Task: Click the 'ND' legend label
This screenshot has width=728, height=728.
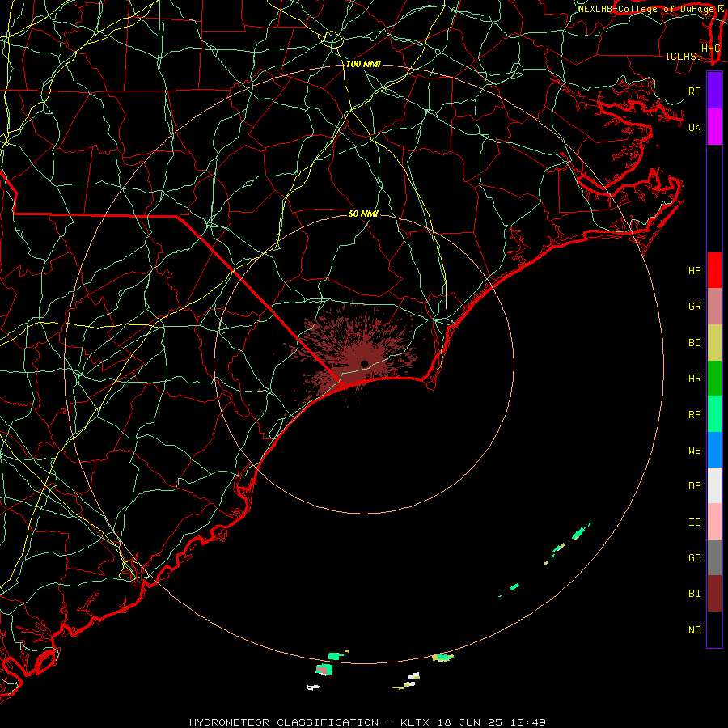Action: coord(694,630)
